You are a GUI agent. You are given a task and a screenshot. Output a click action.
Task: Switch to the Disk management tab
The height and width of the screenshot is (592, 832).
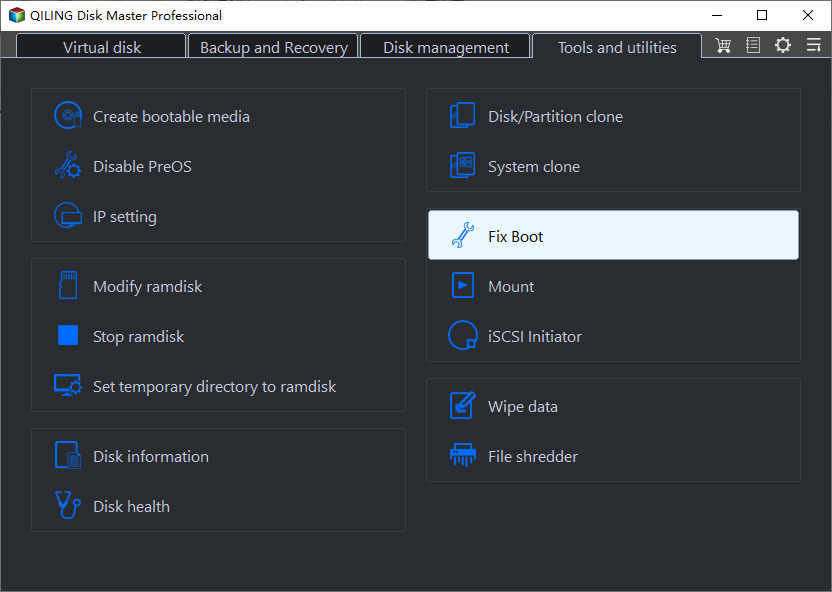tap(446, 47)
